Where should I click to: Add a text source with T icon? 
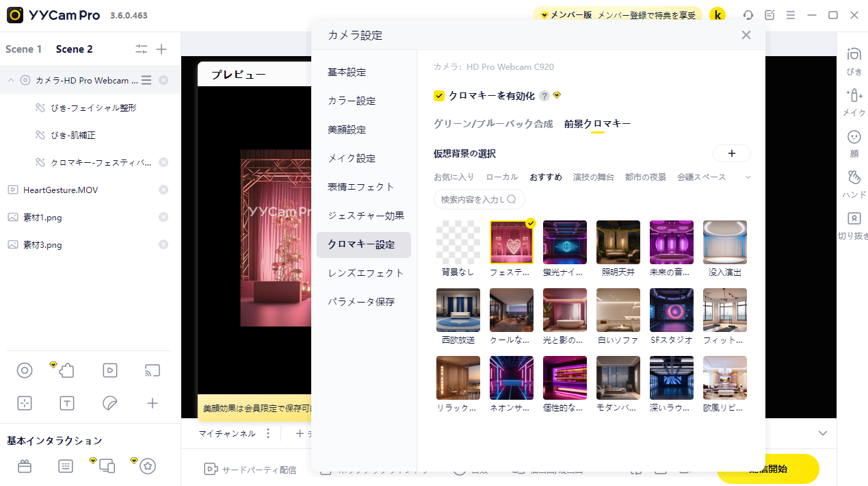(67, 403)
